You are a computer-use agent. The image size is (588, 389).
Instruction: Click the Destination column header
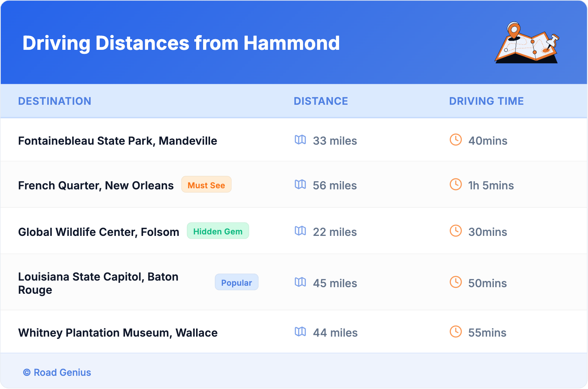55,101
